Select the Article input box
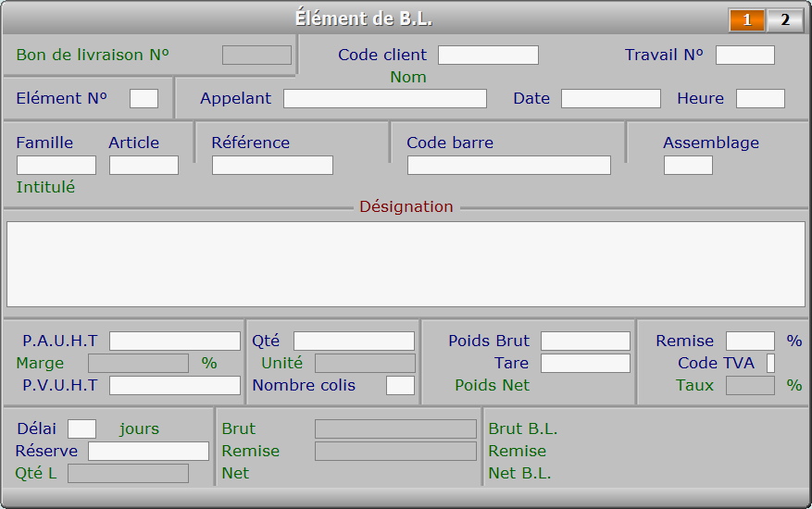Image resolution: width=812 pixels, height=509 pixels. [x=144, y=165]
